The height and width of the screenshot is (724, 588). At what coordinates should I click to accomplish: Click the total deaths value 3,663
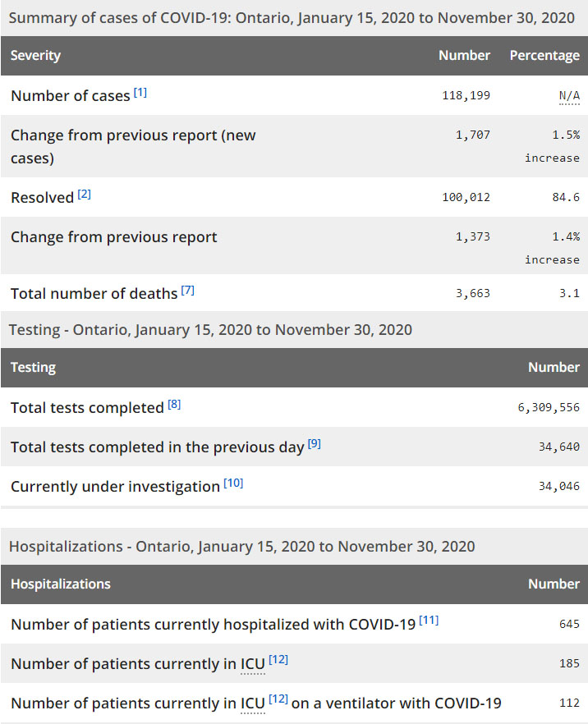coord(472,293)
